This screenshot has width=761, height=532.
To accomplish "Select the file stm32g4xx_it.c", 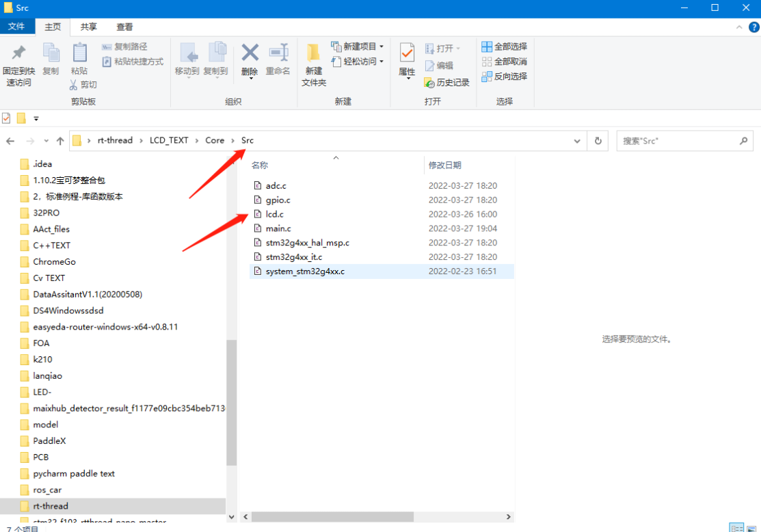I will 382,257.
